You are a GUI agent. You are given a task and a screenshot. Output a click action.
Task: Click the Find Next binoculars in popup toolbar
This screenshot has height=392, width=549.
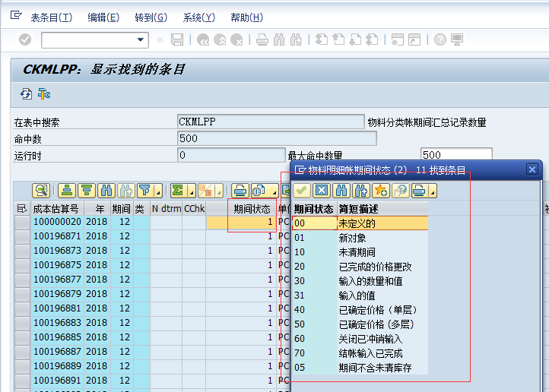361,191
